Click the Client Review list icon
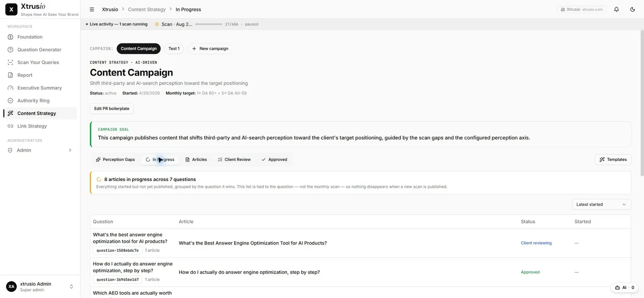The width and height of the screenshot is (644, 298). [220, 160]
